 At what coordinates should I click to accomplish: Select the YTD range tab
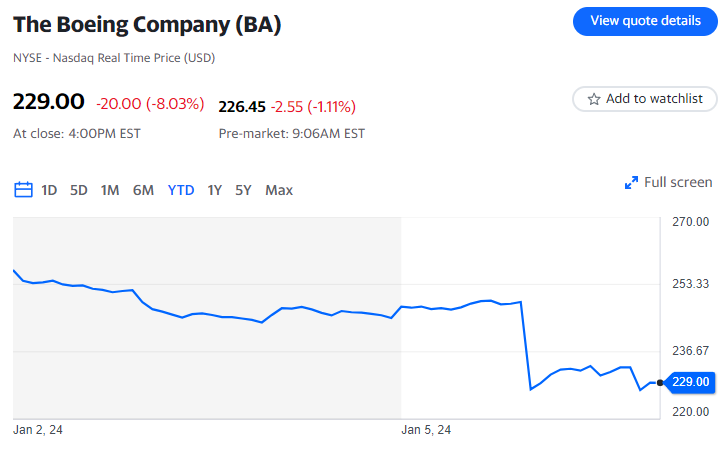[x=181, y=190]
